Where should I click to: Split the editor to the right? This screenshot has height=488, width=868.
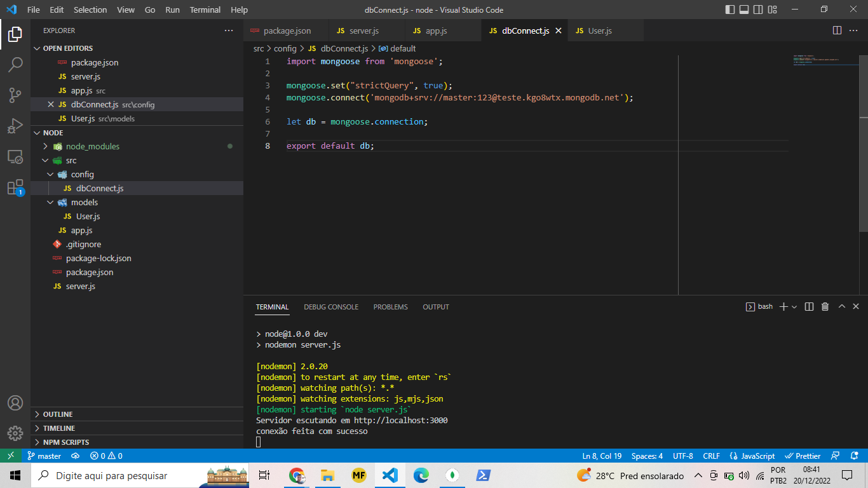coord(837,30)
